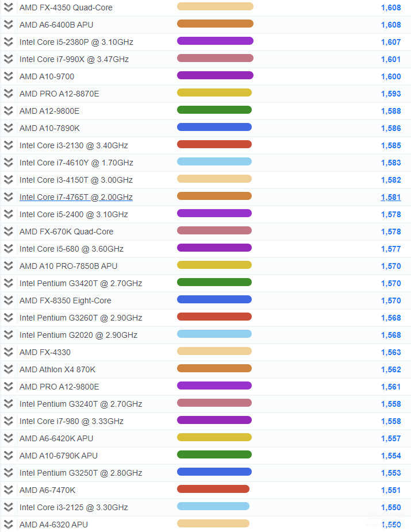This screenshot has width=411, height=532.
Task: Click the 1,563 score for AMD FX-4330
Action: click(391, 352)
